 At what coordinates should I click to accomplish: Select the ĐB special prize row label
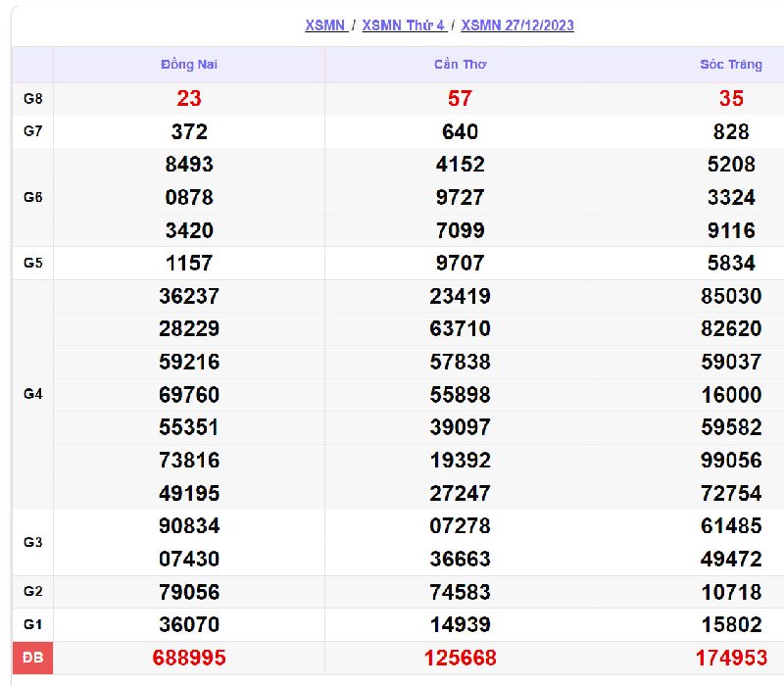[x=32, y=659]
